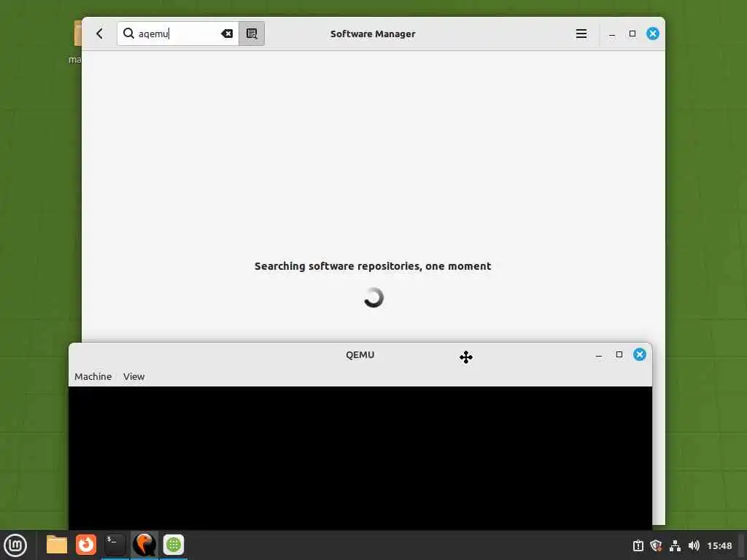This screenshot has height=560, width=747.
Task: Open the update manager tray icon
Action: (638, 545)
